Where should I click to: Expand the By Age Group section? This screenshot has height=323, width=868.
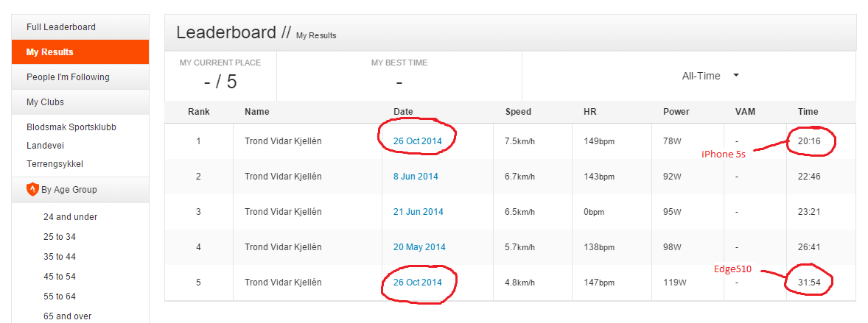(80, 190)
